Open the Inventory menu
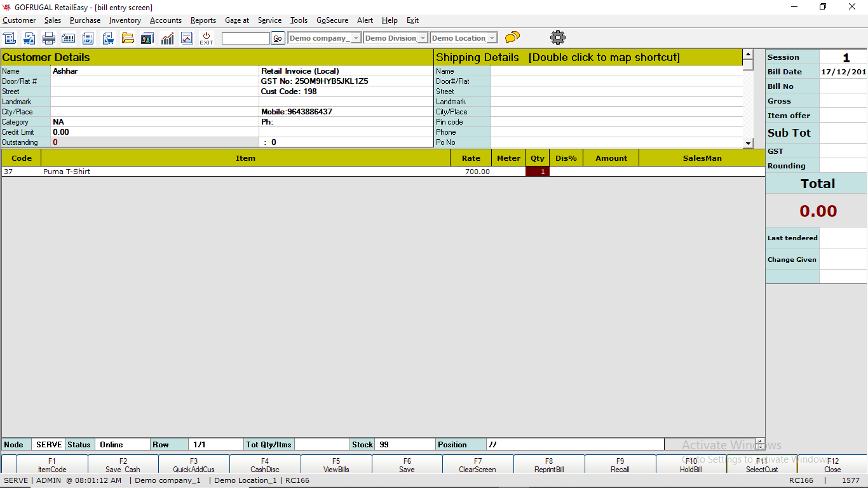The height and width of the screenshot is (488, 868). pos(125,20)
